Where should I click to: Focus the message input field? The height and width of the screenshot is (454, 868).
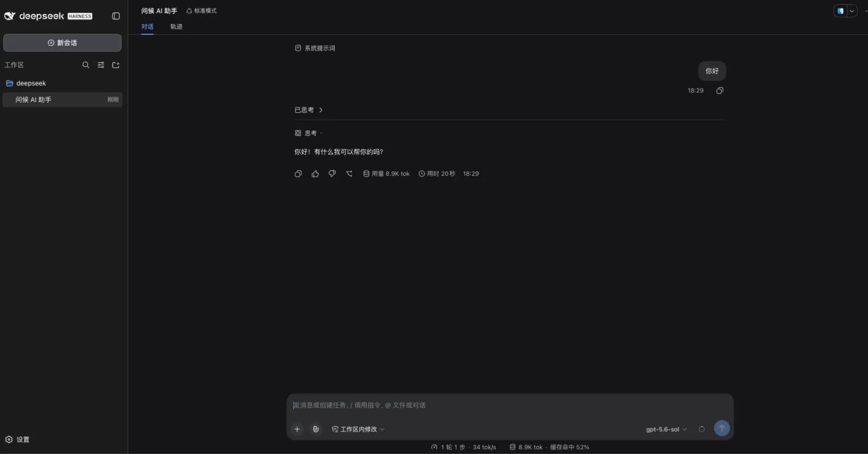(x=510, y=405)
